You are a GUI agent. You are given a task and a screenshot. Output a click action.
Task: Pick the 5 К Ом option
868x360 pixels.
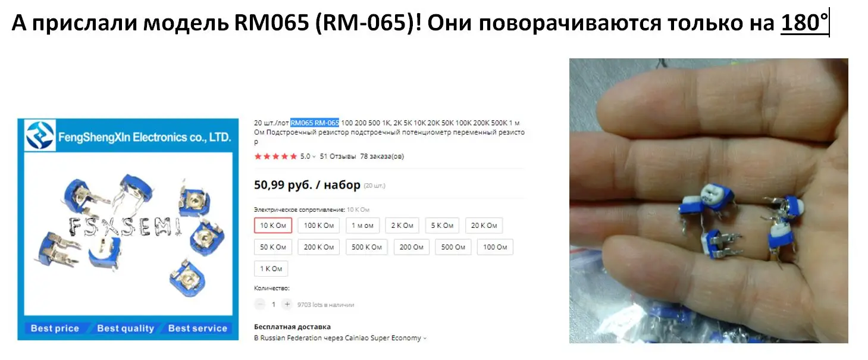click(442, 226)
